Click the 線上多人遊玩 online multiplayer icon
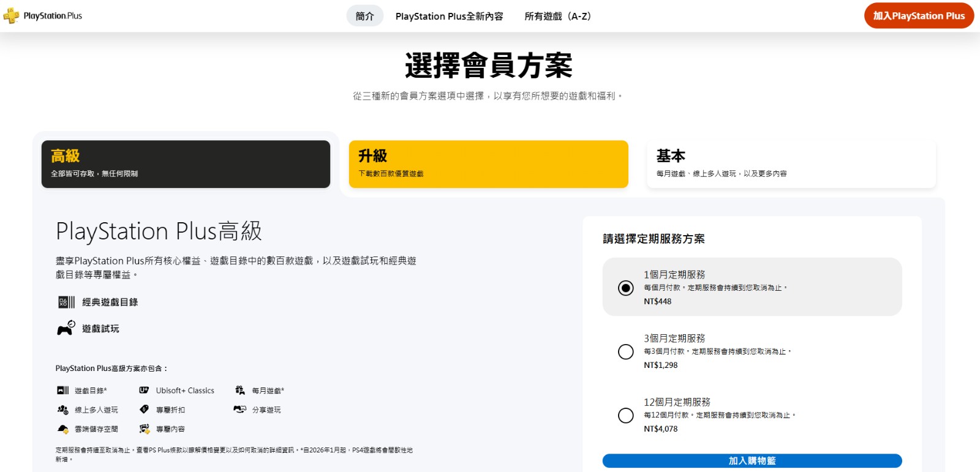 tap(63, 410)
